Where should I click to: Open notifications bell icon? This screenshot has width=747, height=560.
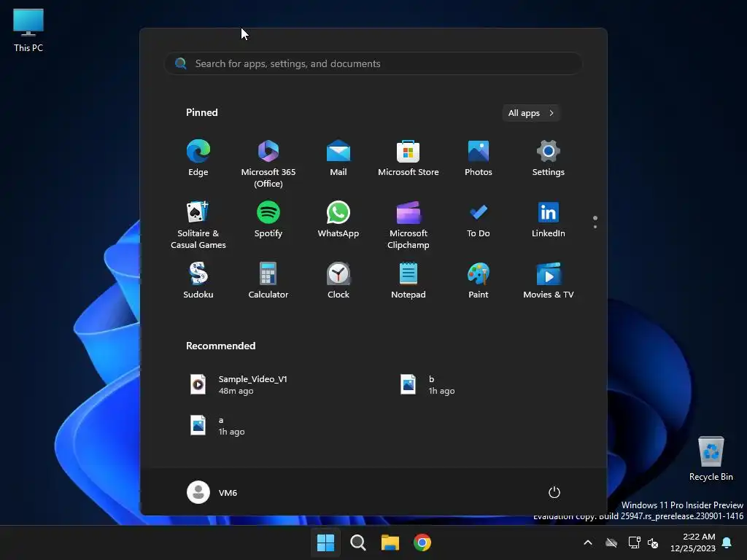[x=727, y=542]
